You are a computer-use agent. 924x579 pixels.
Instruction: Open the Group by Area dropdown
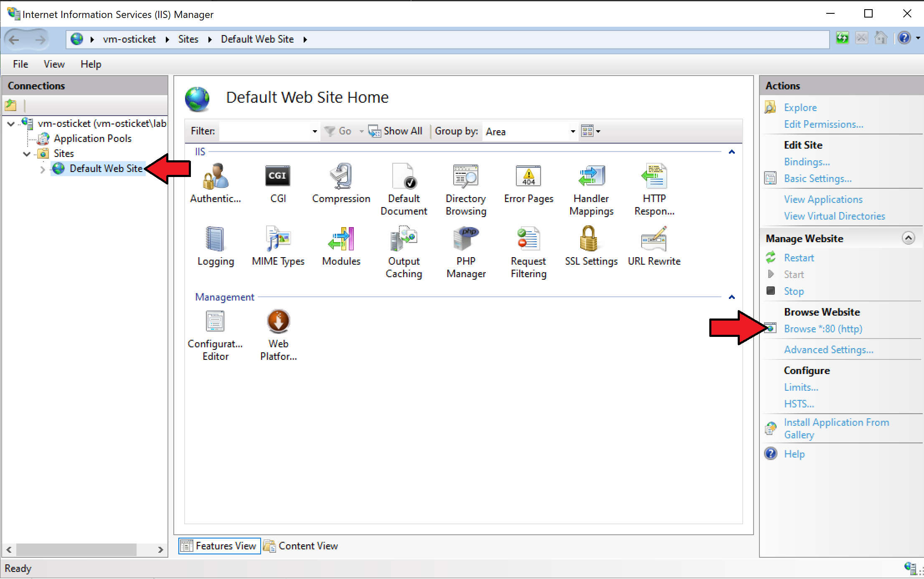(x=573, y=131)
